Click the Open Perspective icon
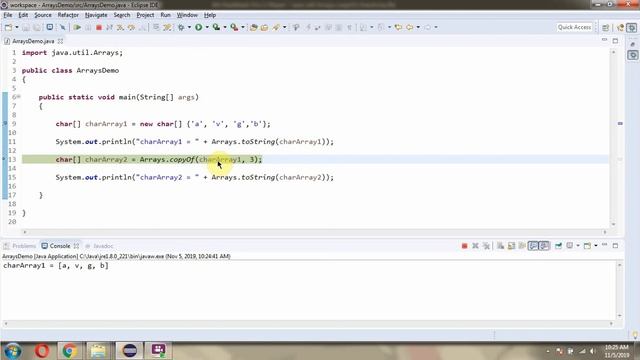The width and height of the screenshot is (640, 360). (x=606, y=27)
